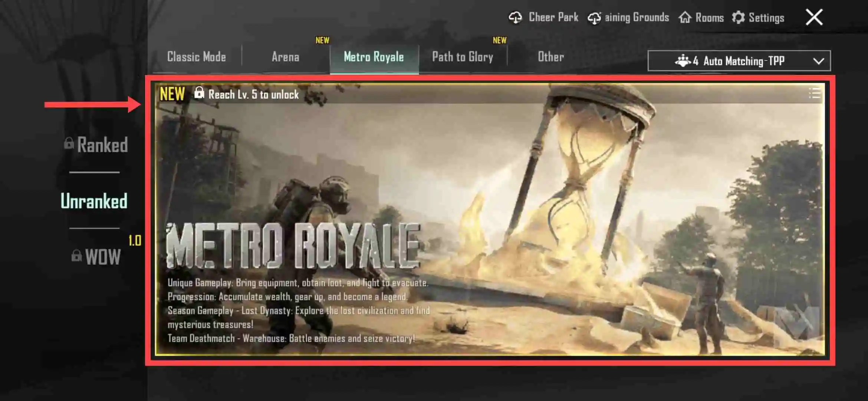This screenshot has height=401, width=868.
Task: Open Cheer Park cloud icon
Action: [x=515, y=17]
